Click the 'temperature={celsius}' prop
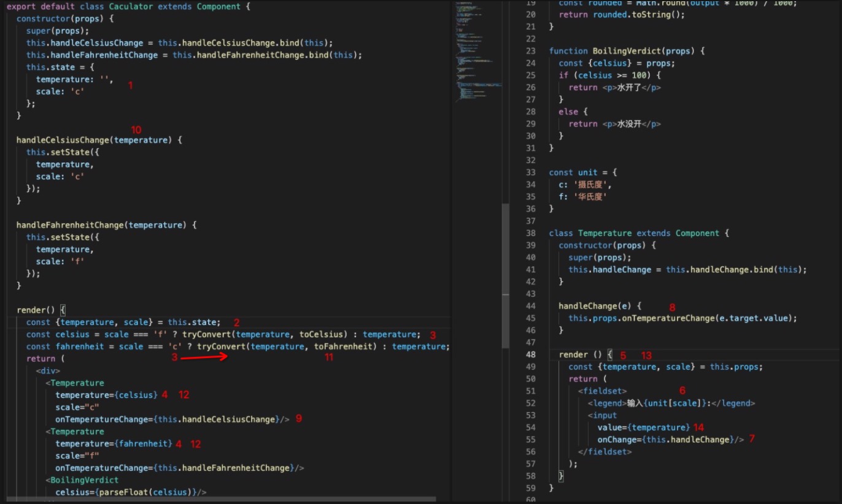842x504 pixels. tap(106, 395)
